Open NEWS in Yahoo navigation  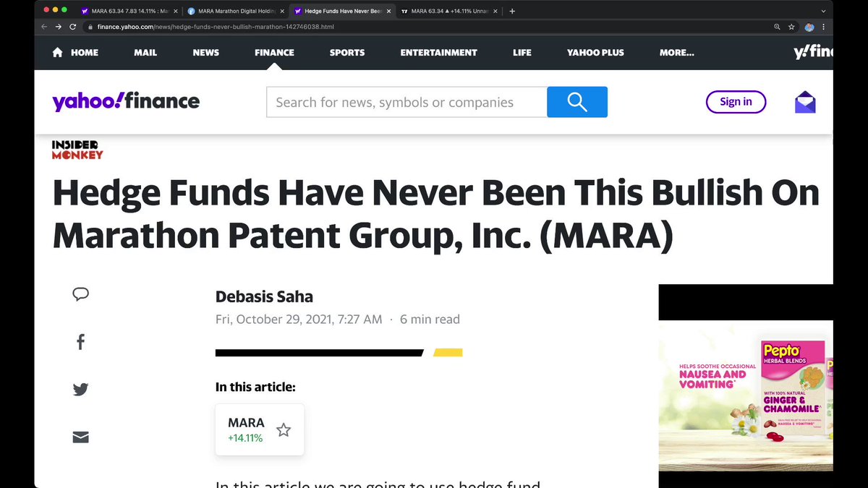(206, 52)
